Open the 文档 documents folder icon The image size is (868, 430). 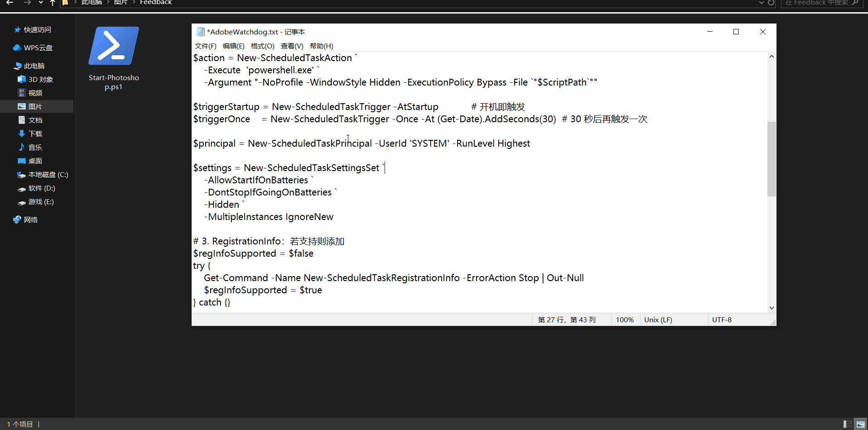point(22,120)
